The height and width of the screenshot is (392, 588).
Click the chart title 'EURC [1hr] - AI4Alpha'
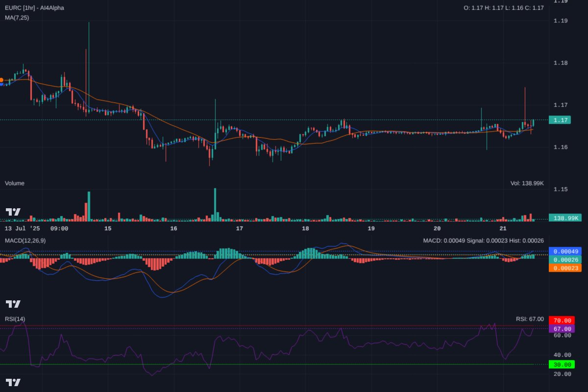[34, 8]
